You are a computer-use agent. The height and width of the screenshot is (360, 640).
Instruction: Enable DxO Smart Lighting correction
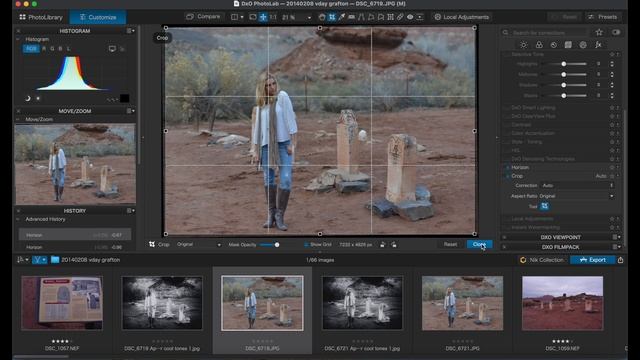507,108
